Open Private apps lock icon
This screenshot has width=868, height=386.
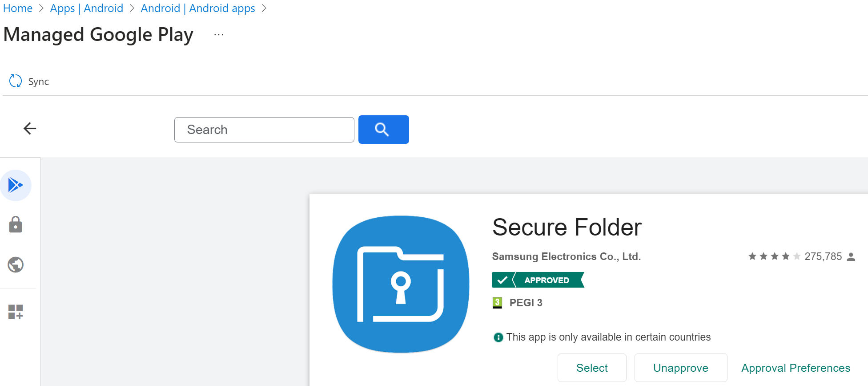click(x=16, y=225)
